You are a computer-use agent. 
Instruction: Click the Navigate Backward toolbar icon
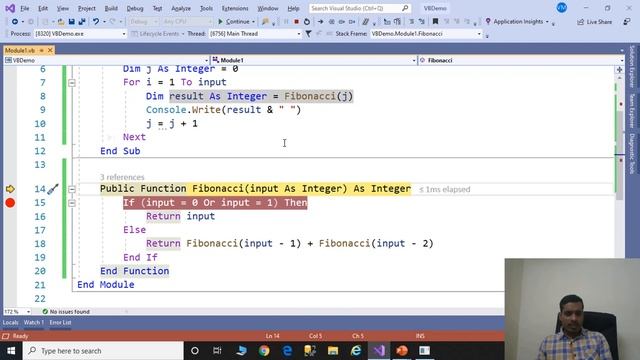(15, 22)
